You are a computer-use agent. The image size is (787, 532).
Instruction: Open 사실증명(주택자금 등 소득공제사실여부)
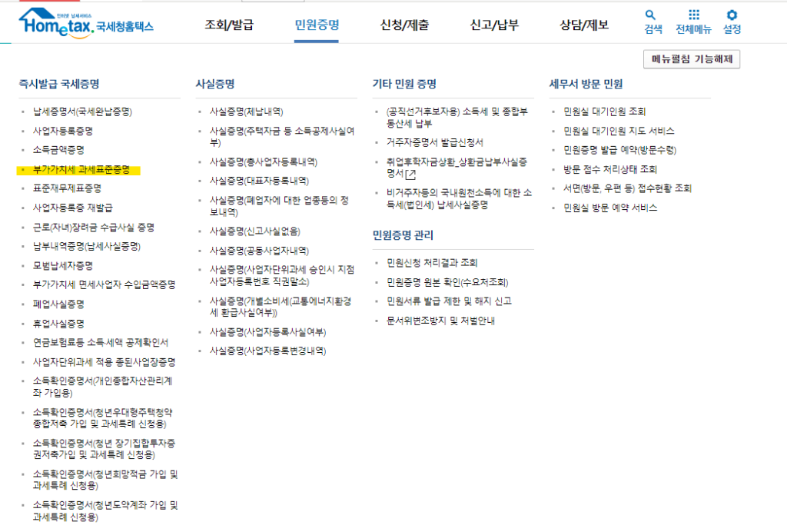(282, 137)
